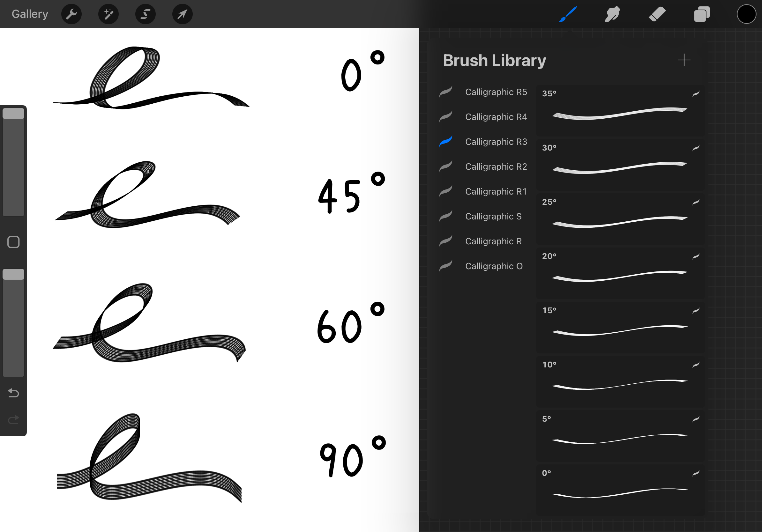Screen dimensions: 762x532
Task: Click the brush size slider handle
Action: 13,114
